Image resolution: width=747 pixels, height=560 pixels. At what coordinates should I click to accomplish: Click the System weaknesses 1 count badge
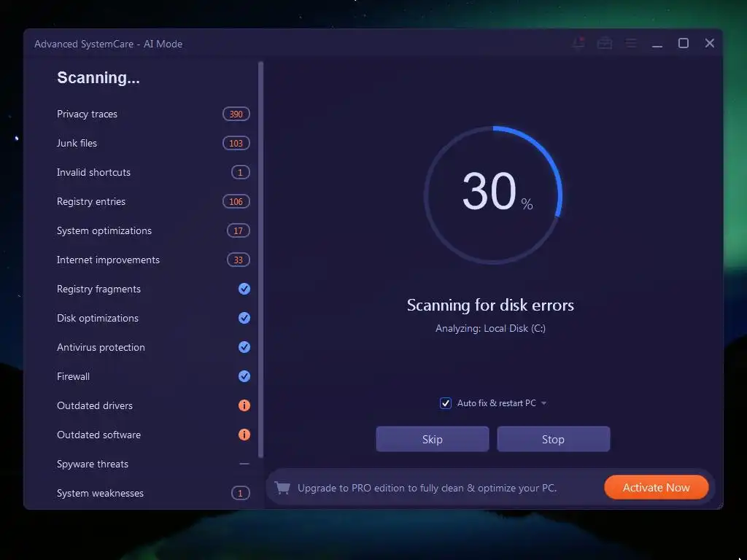pos(241,493)
